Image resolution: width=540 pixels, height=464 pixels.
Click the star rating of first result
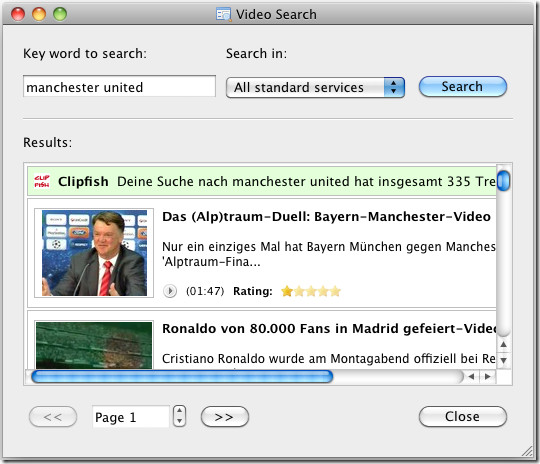(311, 291)
